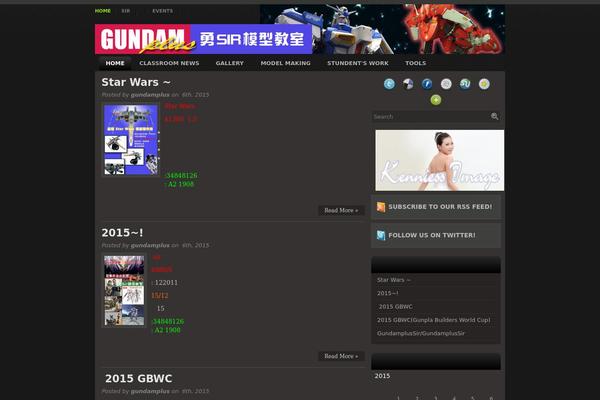Open the '2015 GBWC' post title
Screen dimensions: 600x400
(x=139, y=379)
